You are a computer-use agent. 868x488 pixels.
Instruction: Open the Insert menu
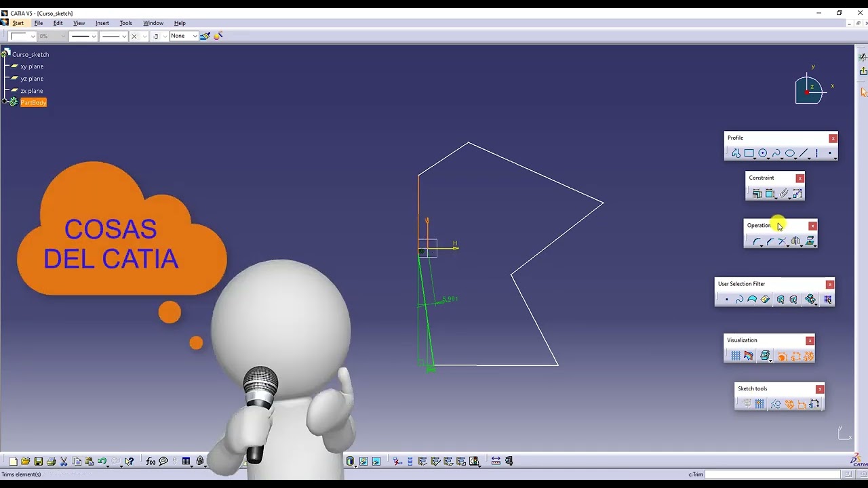102,23
